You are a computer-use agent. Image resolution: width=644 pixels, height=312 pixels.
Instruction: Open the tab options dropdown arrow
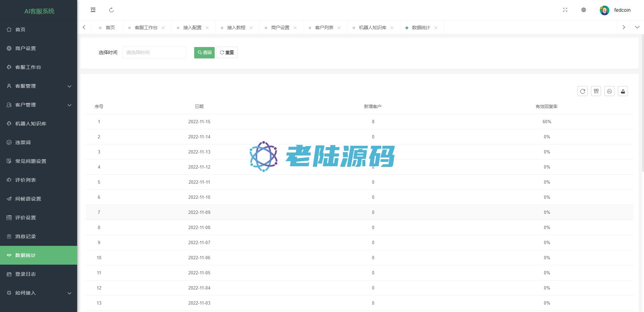[637, 27]
